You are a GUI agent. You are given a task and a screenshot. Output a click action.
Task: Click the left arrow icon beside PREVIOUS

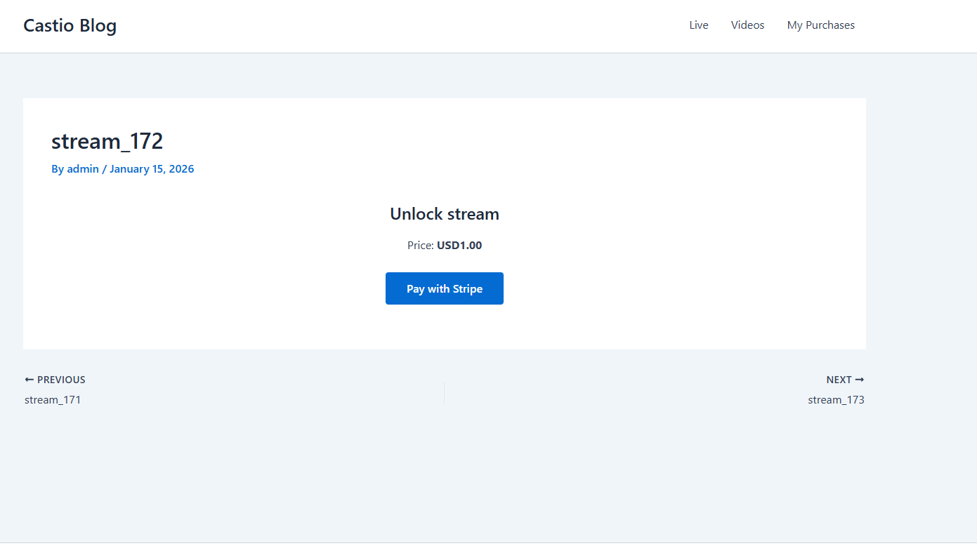(x=29, y=379)
